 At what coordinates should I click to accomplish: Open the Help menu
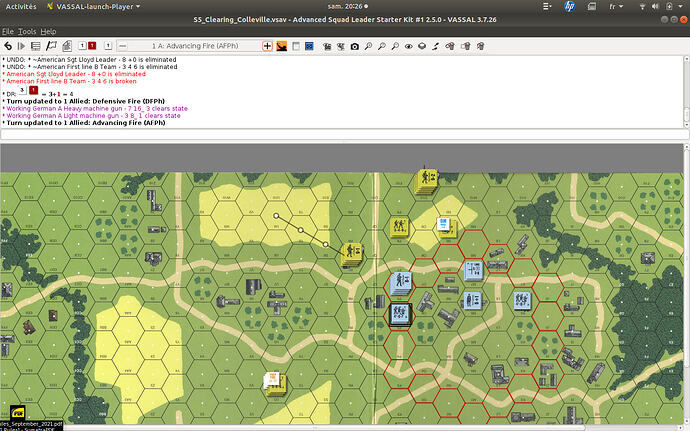pyautogui.click(x=48, y=32)
